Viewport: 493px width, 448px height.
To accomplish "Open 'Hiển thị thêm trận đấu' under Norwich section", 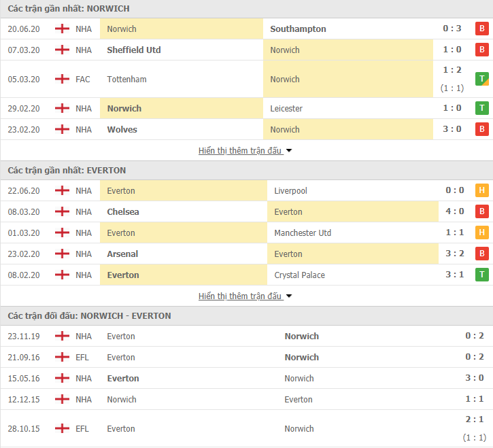I will click(240, 150).
